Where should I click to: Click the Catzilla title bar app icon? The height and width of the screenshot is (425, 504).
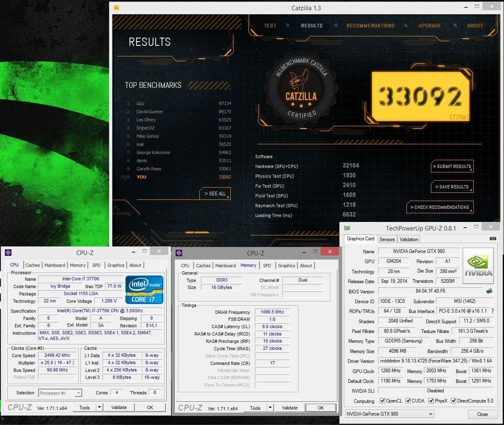(x=116, y=8)
